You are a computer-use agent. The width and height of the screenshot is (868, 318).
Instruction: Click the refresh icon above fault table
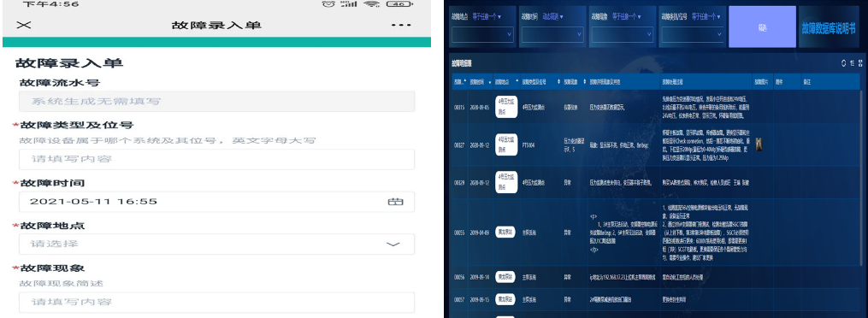(x=844, y=63)
